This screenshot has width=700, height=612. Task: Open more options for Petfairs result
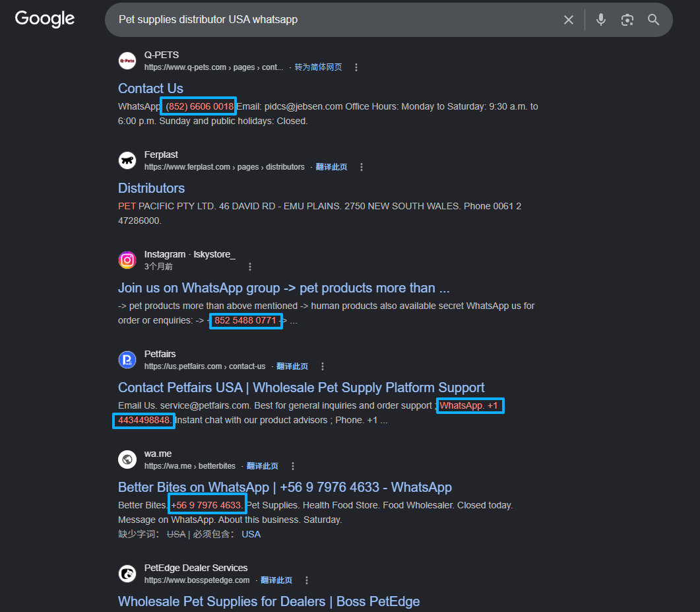(x=323, y=366)
